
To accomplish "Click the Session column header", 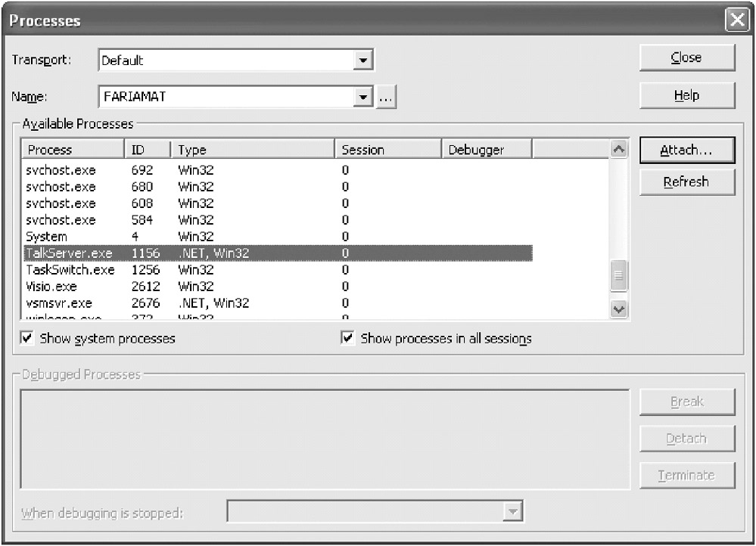I will [387, 150].
